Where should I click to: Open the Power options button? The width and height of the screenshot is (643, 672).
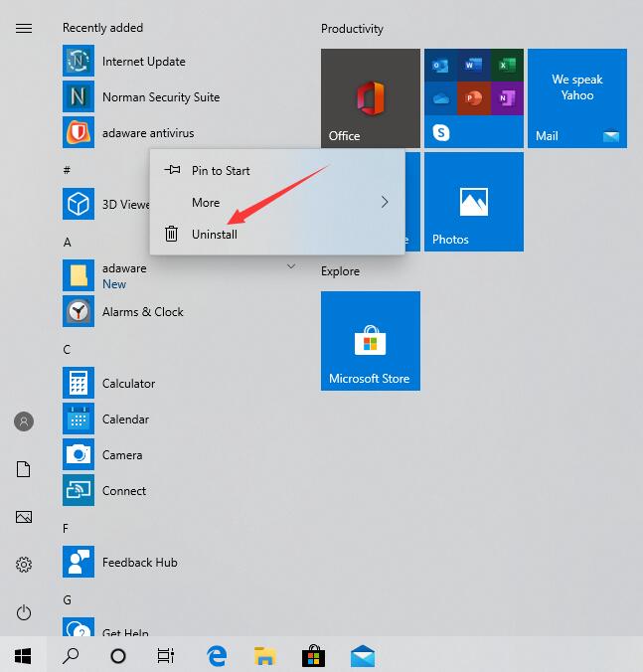tap(24, 612)
